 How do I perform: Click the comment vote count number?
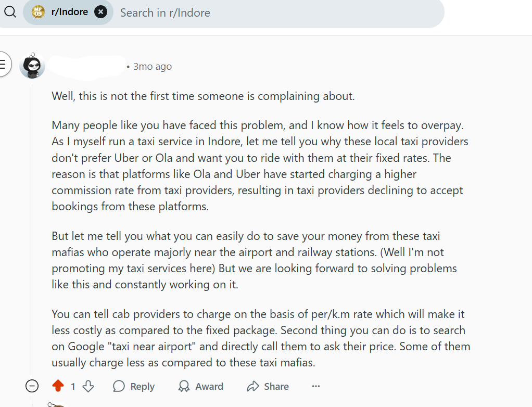click(x=73, y=386)
